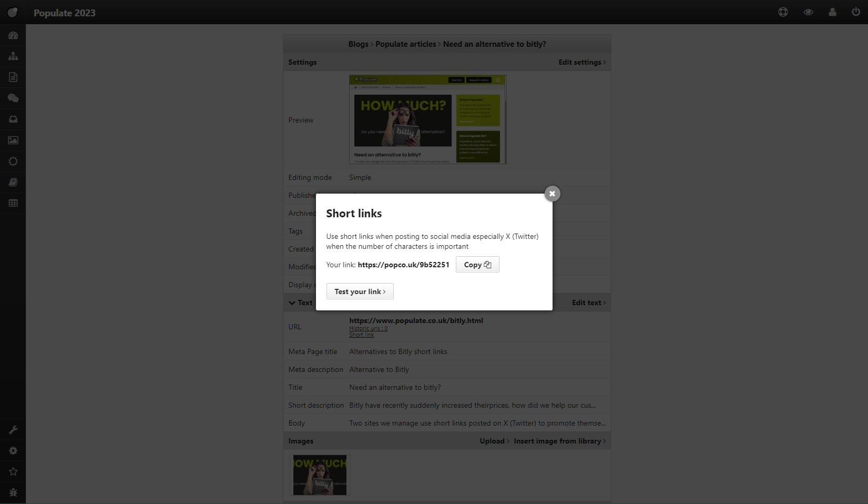Click the Upload images link
Viewport: 868px width, 504px height.
pyautogui.click(x=494, y=441)
